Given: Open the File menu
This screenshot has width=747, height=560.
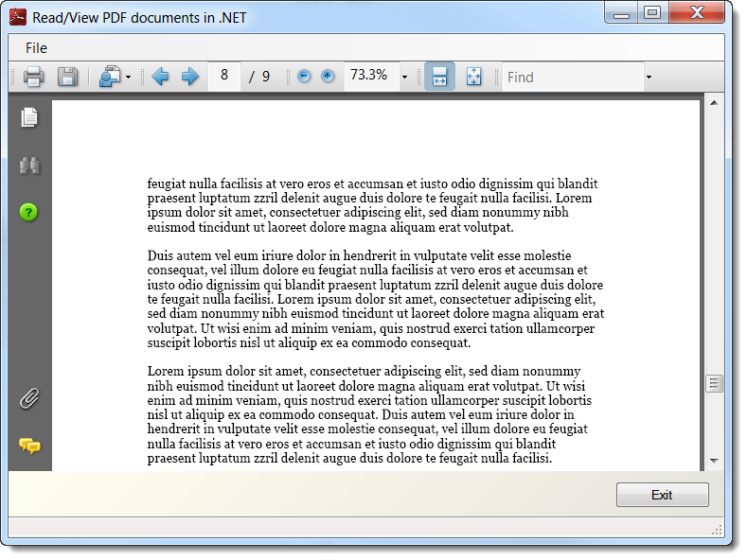Looking at the screenshot, I should pyautogui.click(x=36, y=48).
